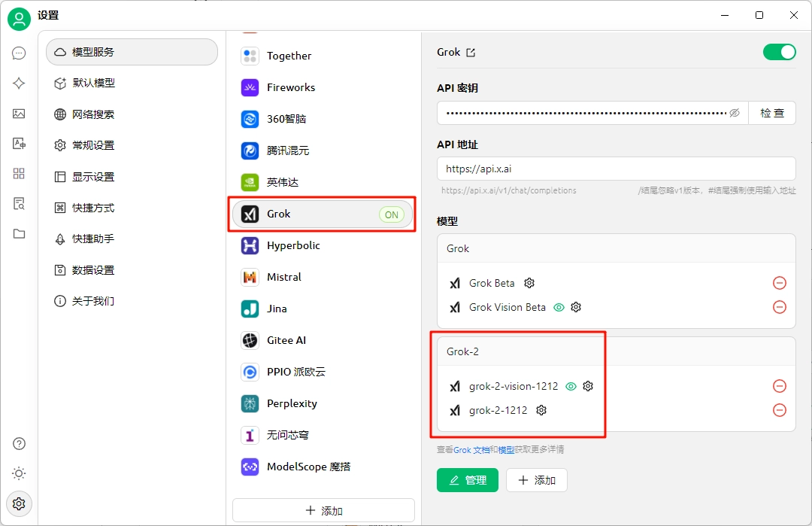The image size is (812, 526).
Task: Select the 腾讯混元 provider
Action: (x=323, y=151)
